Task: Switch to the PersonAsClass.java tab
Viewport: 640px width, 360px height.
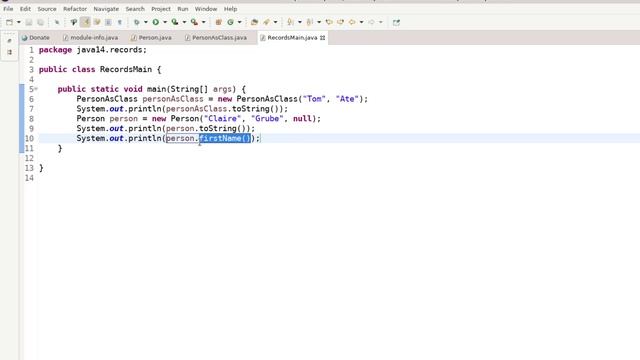Action: (x=216, y=38)
